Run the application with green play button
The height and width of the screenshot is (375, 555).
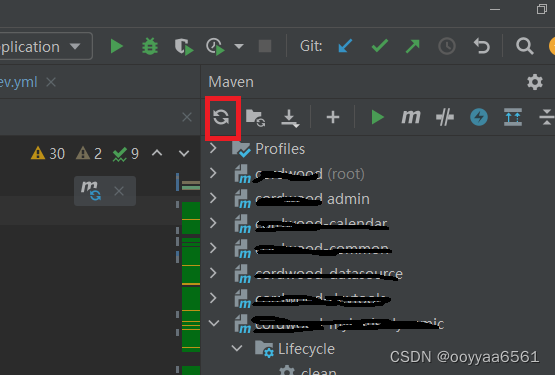[116, 46]
